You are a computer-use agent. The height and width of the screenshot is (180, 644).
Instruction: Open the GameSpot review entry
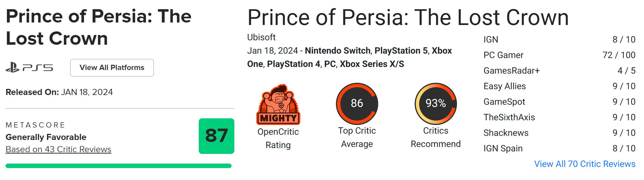point(504,102)
